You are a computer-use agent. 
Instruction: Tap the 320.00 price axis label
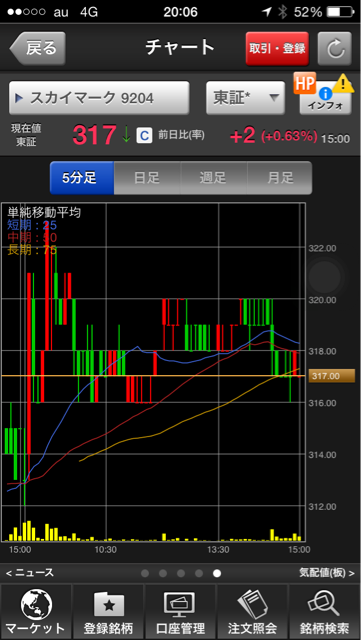pos(323,300)
